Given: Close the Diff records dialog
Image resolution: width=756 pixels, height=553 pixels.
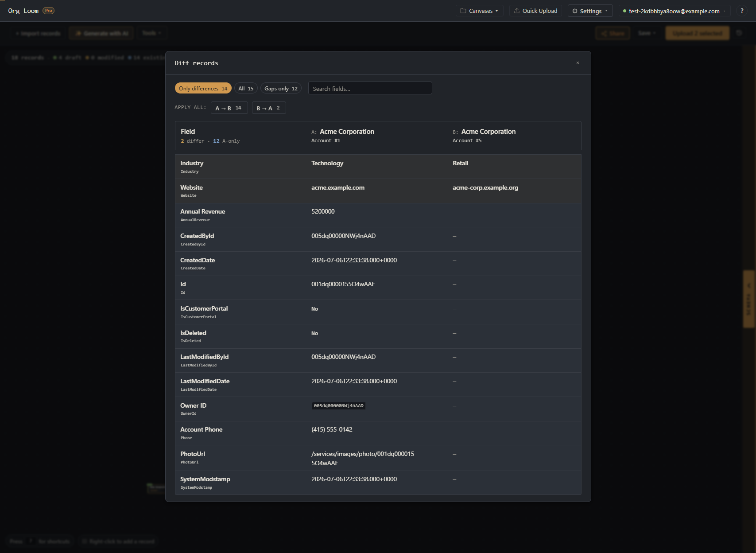Looking at the screenshot, I should 578,63.
